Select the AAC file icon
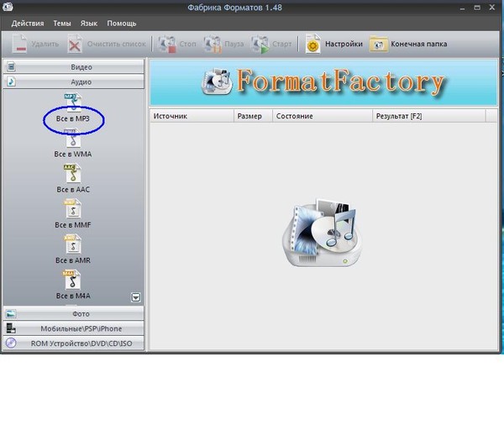504x424 pixels. [x=72, y=174]
